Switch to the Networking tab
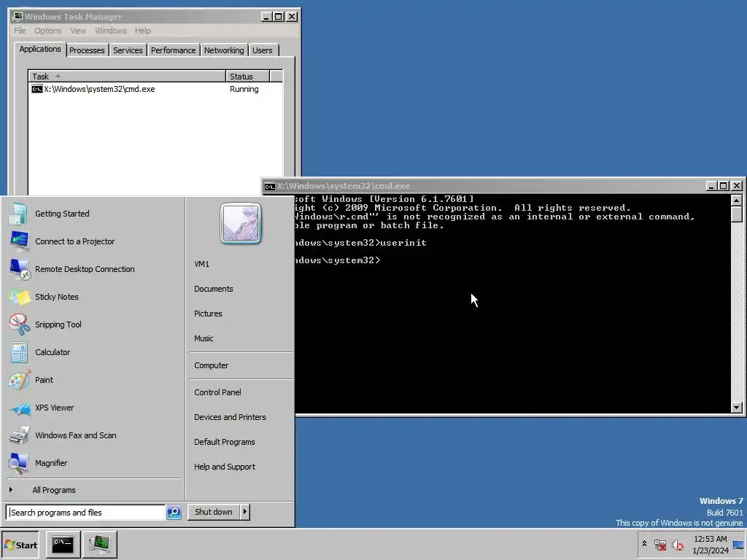 tap(224, 50)
